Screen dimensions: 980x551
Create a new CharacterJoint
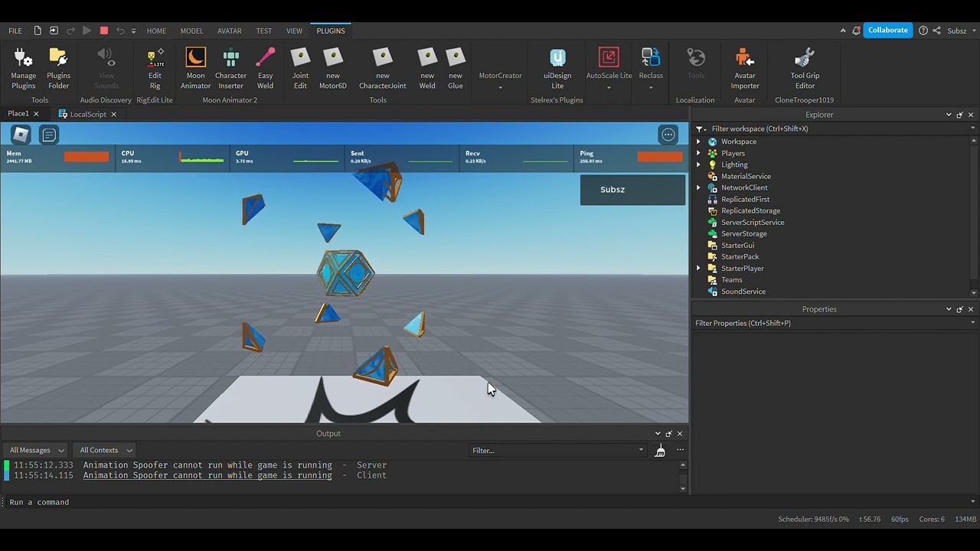pos(382,69)
